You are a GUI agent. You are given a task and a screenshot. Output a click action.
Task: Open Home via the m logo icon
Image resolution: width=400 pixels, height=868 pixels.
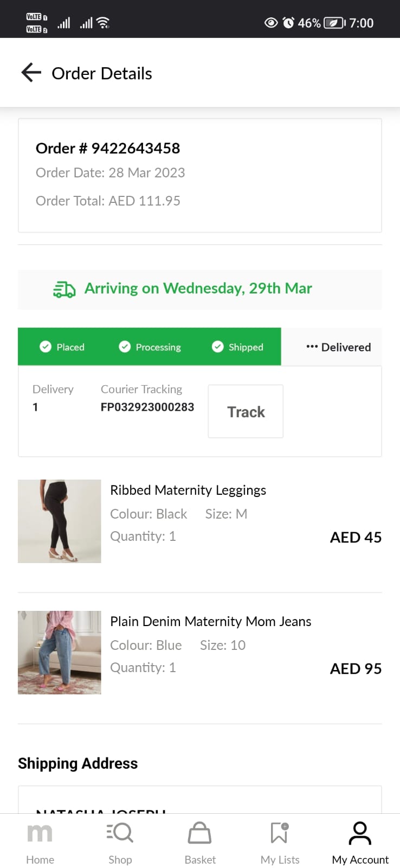click(x=40, y=833)
